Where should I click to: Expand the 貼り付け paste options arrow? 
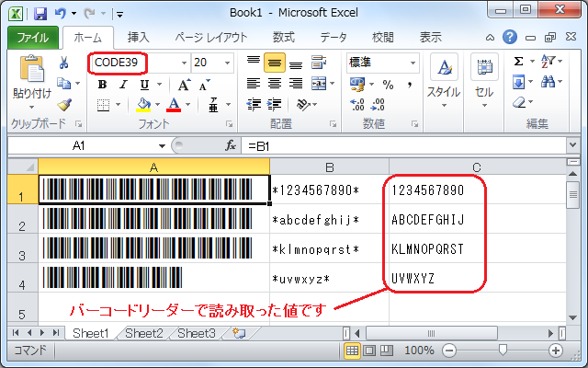31,108
